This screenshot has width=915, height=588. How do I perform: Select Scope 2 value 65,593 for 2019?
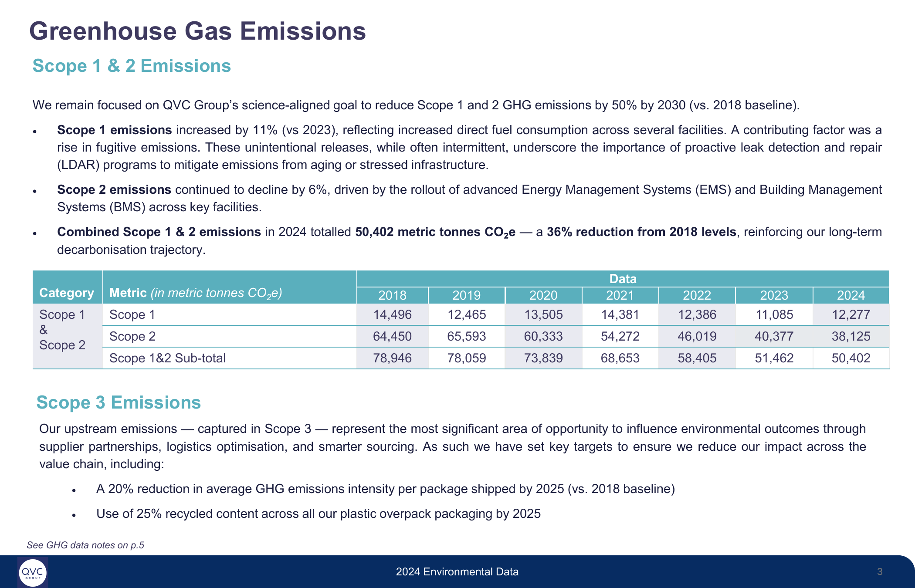point(467,336)
